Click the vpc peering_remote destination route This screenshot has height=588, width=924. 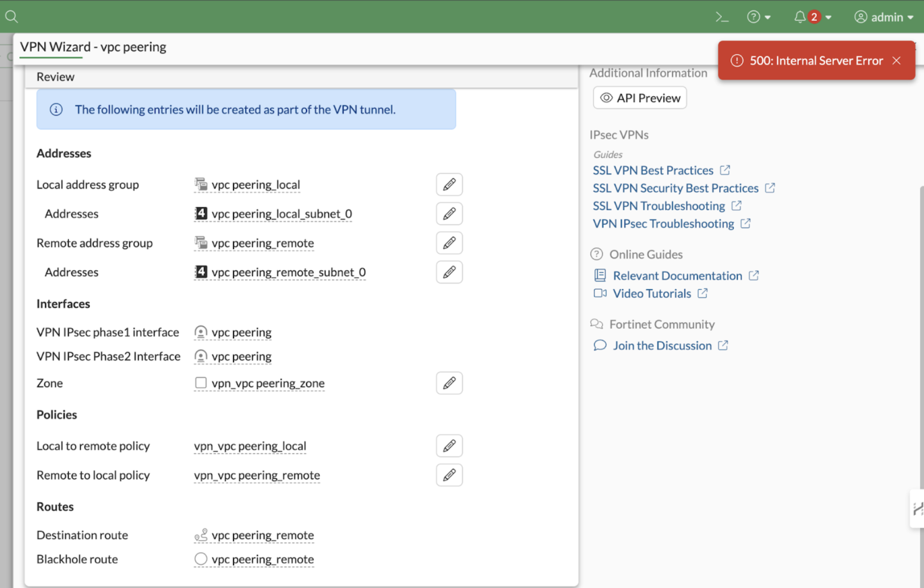(x=263, y=535)
